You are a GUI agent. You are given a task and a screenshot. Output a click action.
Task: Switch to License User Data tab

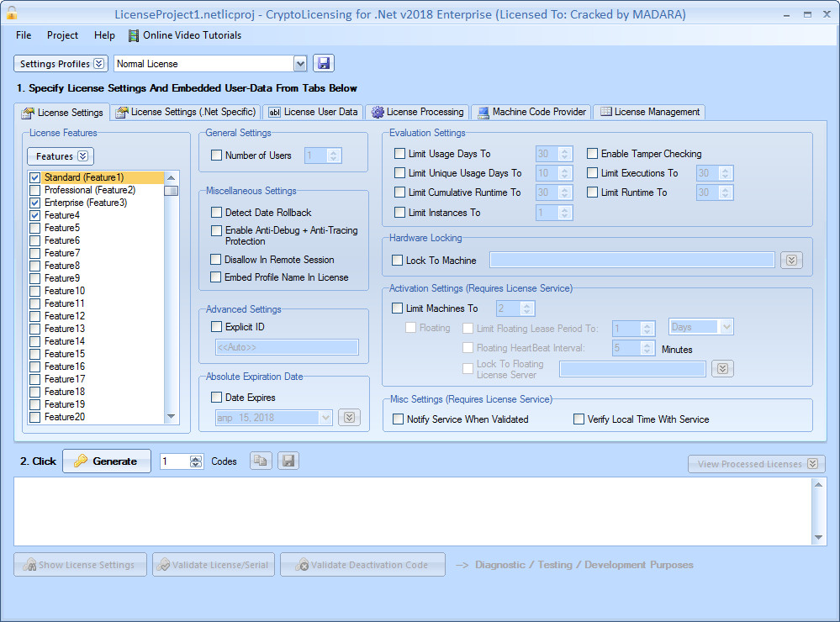(x=313, y=112)
